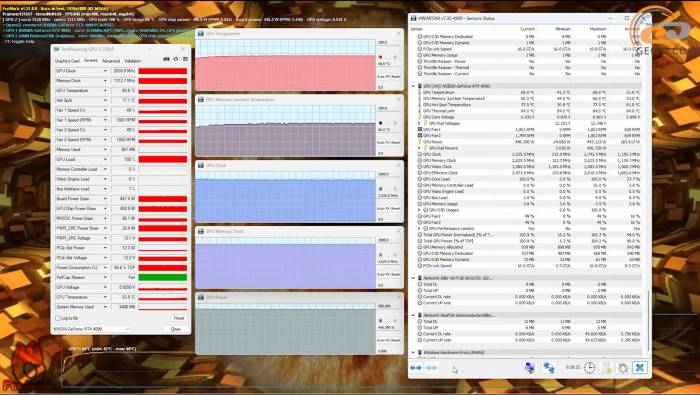The image size is (700, 395).
Task: Click the blue swatch in the GPU Clock graph
Action: [380, 189]
